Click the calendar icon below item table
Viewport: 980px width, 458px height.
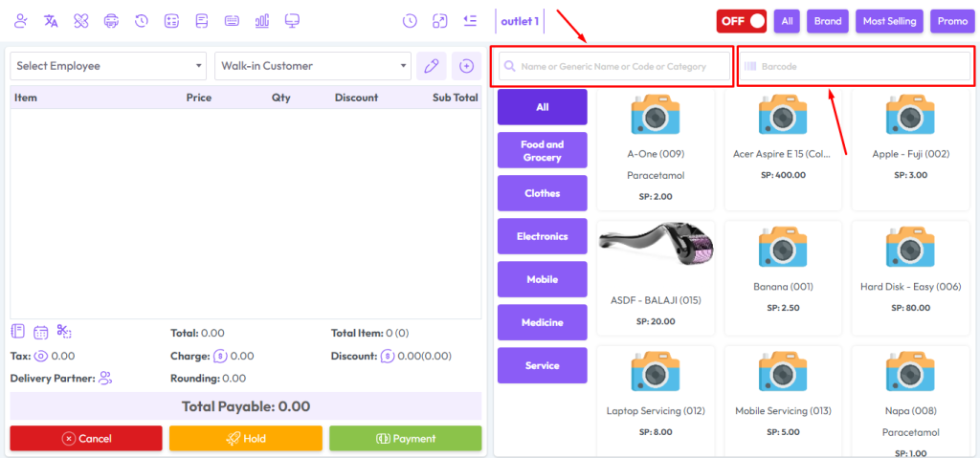[x=40, y=332]
